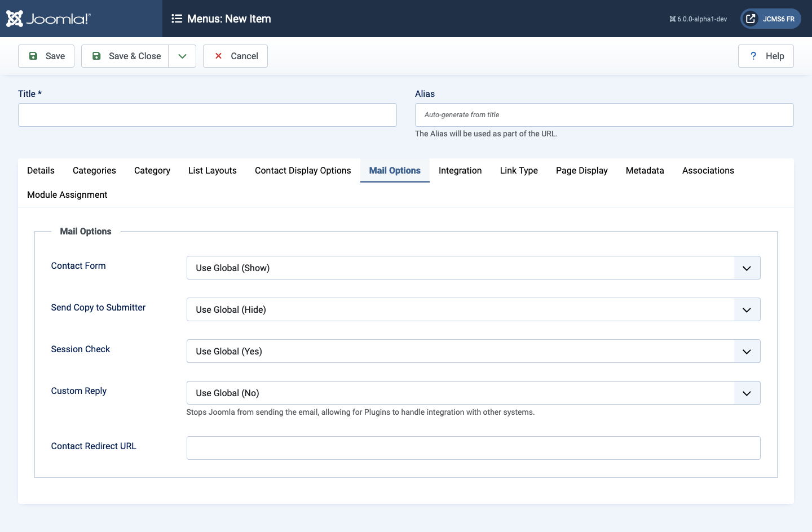
Task: Click the Mail Options fieldset legend
Action: 86,231
